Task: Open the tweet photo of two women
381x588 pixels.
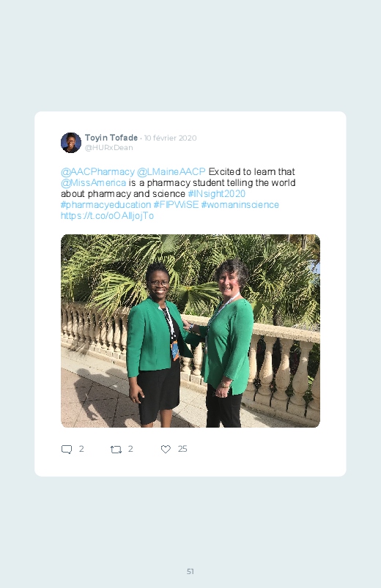Action: [x=190, y=331]
